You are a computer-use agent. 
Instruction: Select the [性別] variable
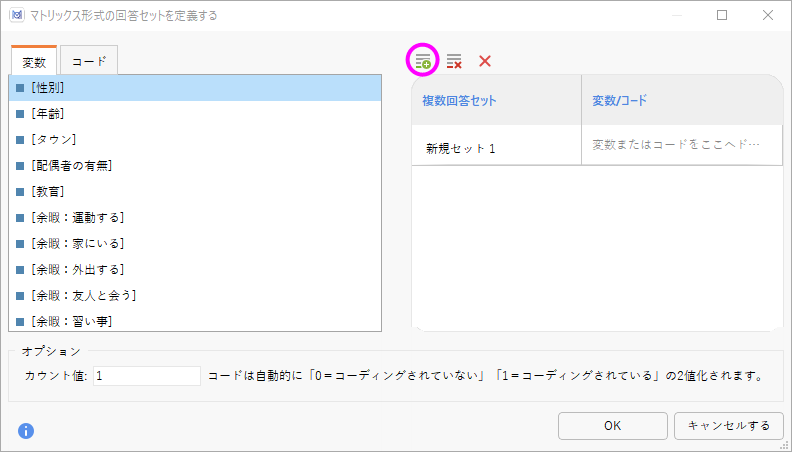(x=195, y=88)
